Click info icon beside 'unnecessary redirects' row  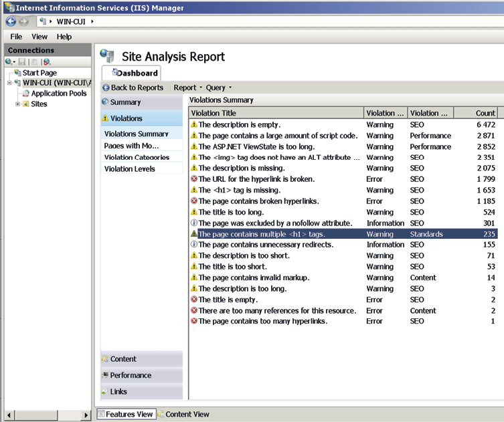coord(194,244)
